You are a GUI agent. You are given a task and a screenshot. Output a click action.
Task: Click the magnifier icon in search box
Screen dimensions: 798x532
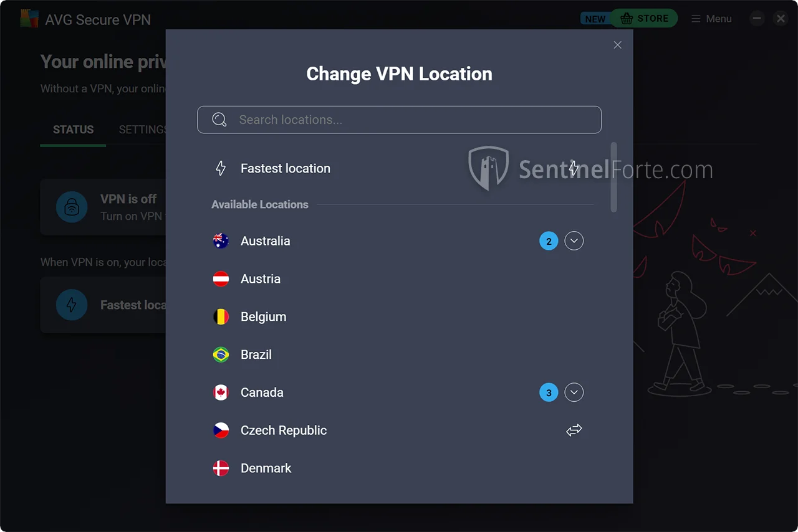click(219, 120)
